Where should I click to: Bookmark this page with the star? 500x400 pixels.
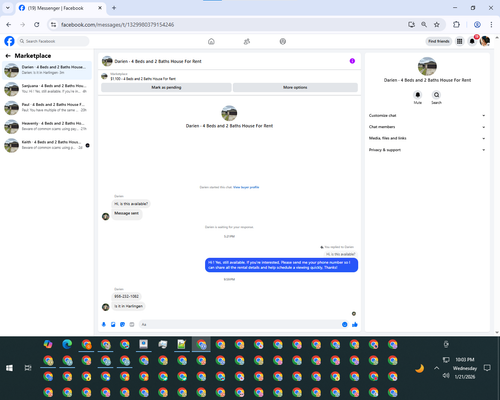(437, 25)
